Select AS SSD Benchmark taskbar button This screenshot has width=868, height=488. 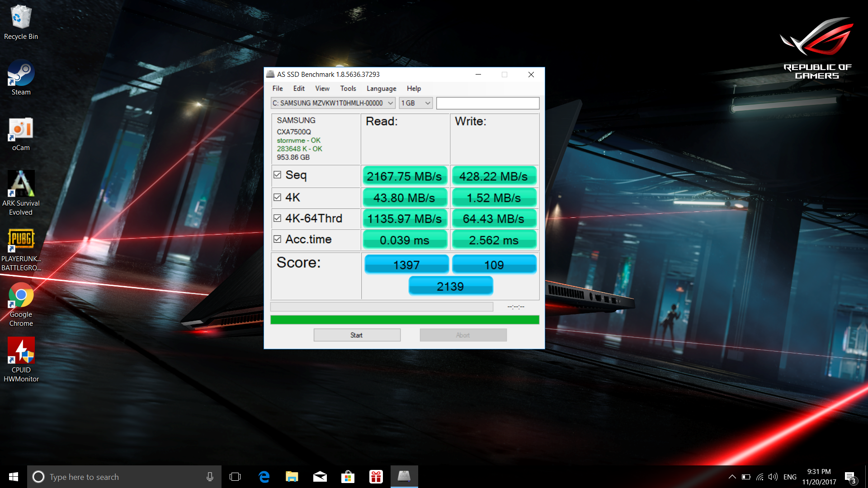[x=404, y=477]
